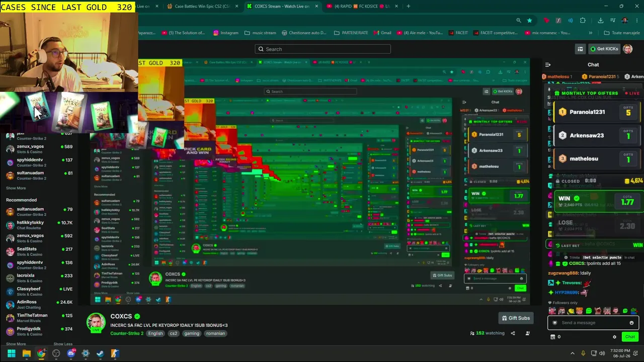Open Counter-Strike from taskbar
Screen dimensions: 644x362
[115, 353]
